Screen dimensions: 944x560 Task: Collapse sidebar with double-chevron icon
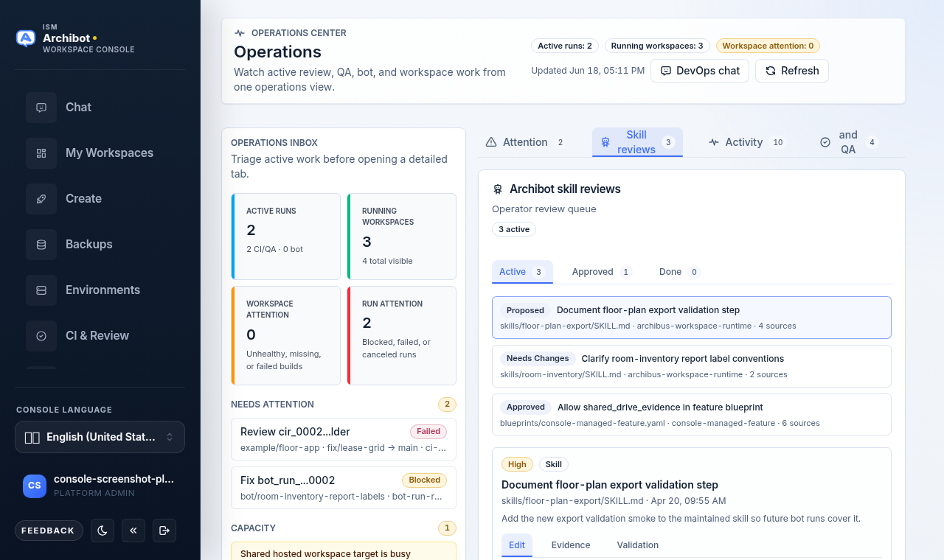tap(133, 531)
